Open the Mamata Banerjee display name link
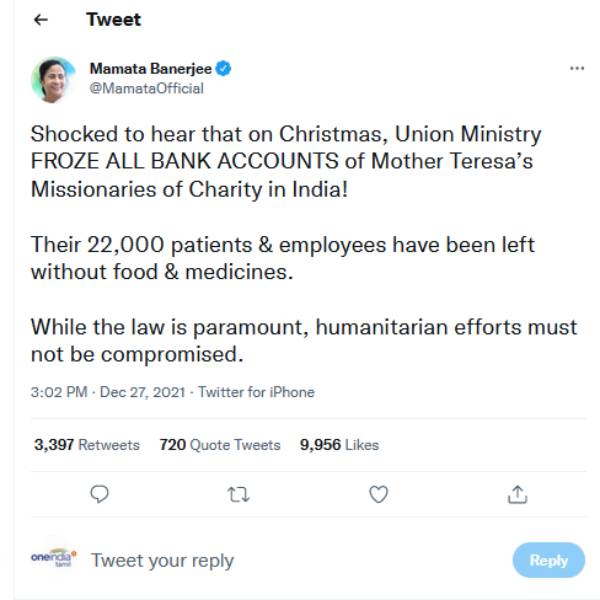Viewport: 600px width, 600px height. coord(151,68)
